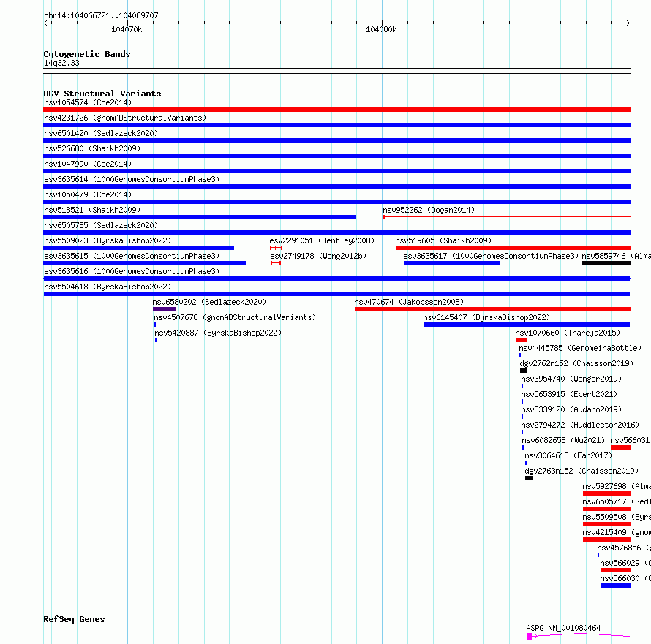The width and height of the screenshot is (651, 644).
Task: Select the Cytogenetic Bands track title
Action: click(x=87, y=54)
